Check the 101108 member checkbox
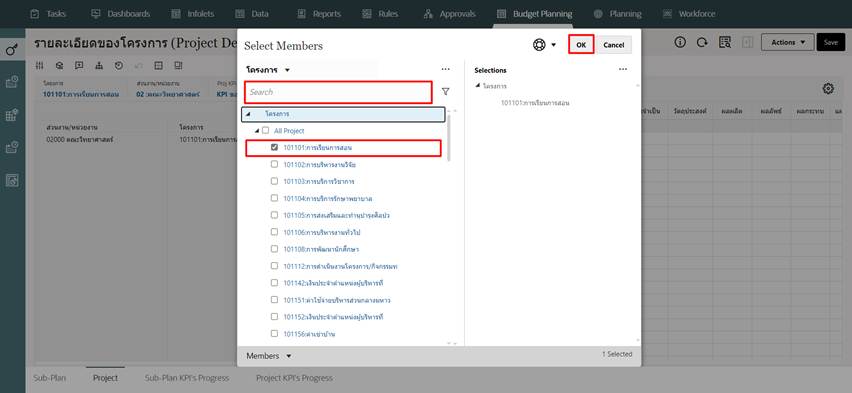 (x=274, y=248)
